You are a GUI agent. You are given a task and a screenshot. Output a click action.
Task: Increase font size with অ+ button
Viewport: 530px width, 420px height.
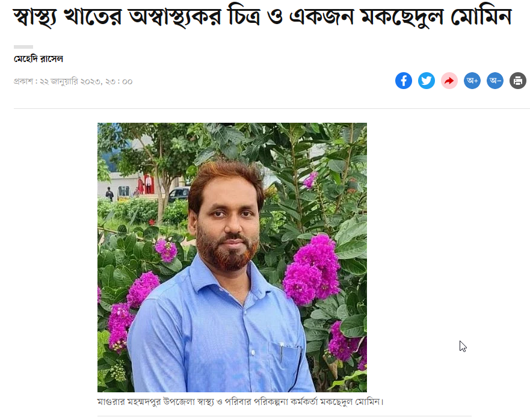[472, 81]
